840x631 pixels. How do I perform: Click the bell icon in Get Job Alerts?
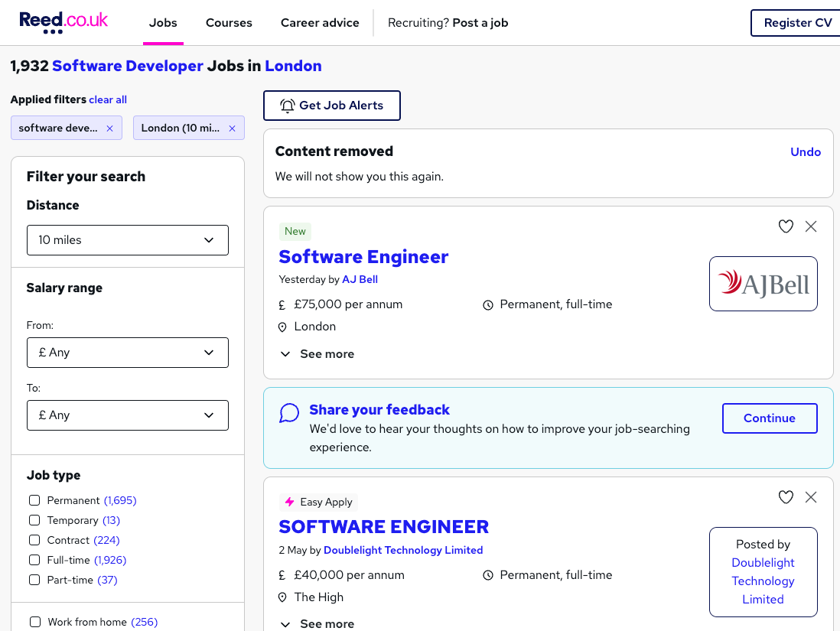coord(288,106)
